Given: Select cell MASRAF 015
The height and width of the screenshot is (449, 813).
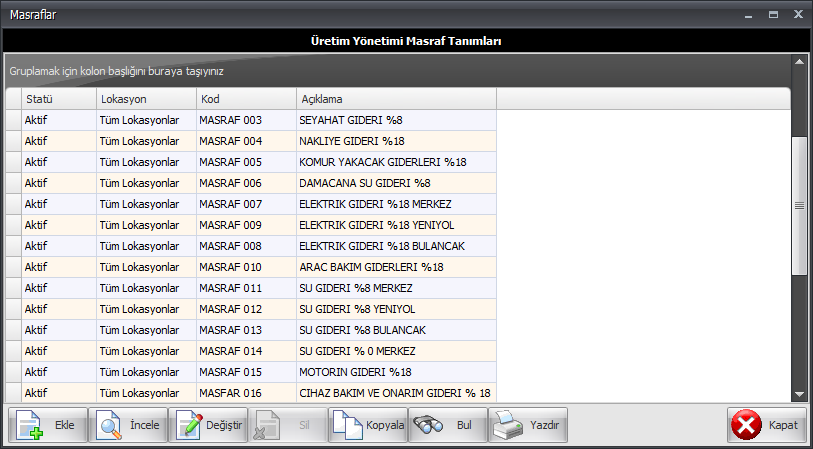Looking at the screenshot, I should [246, 372].
